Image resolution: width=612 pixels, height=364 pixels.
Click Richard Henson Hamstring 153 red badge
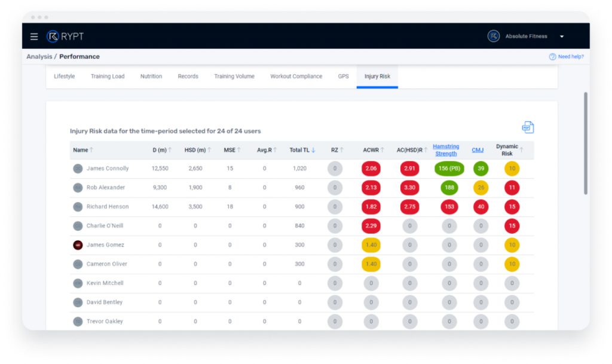click(449, 207)
